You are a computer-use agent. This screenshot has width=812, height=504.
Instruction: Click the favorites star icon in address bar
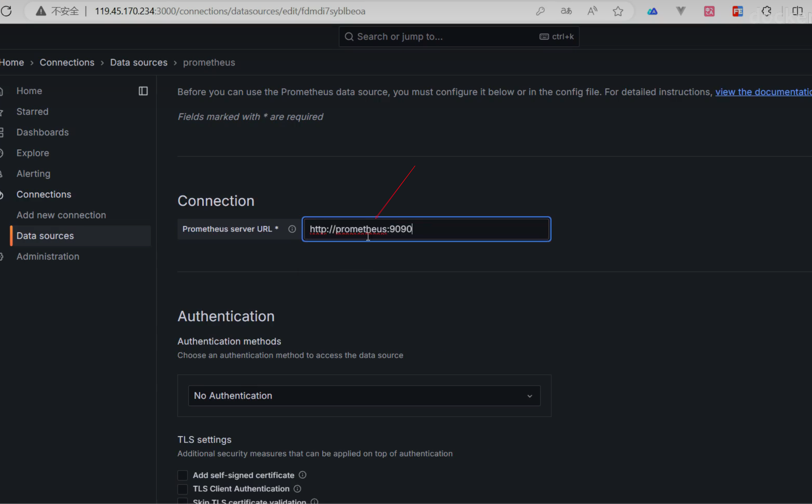(618, 11)
